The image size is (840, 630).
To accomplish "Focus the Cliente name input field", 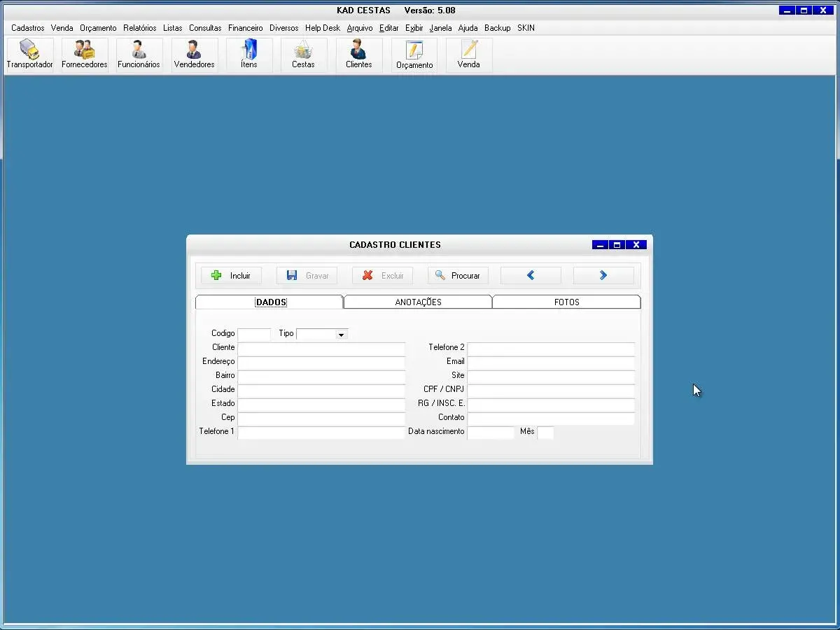I will click(321, 348).
